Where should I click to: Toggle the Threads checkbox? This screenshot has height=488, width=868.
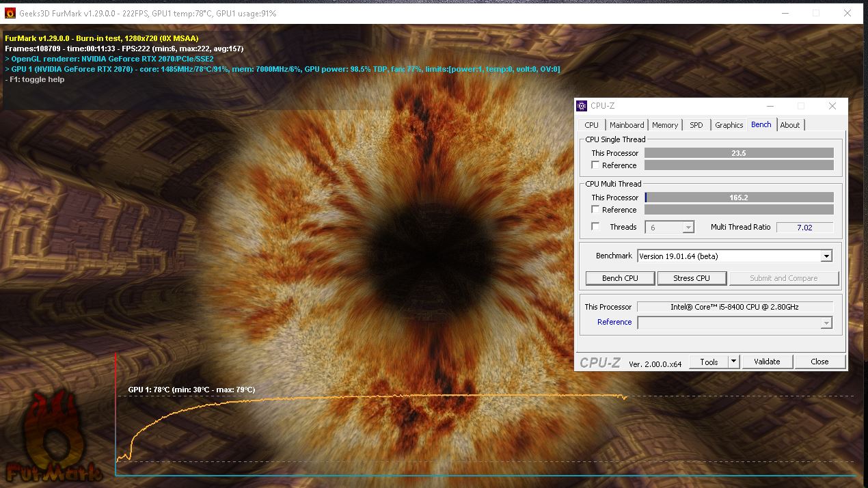[x=595, y=227]
